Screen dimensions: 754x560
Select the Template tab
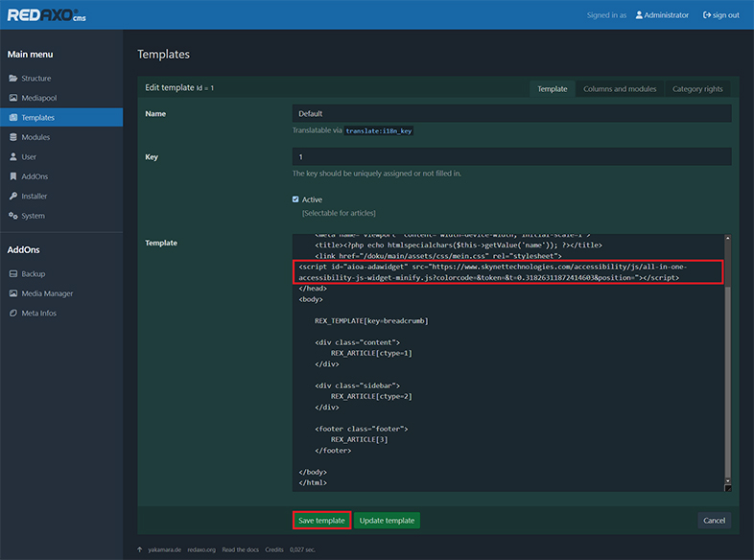click(x=552, y=89)
